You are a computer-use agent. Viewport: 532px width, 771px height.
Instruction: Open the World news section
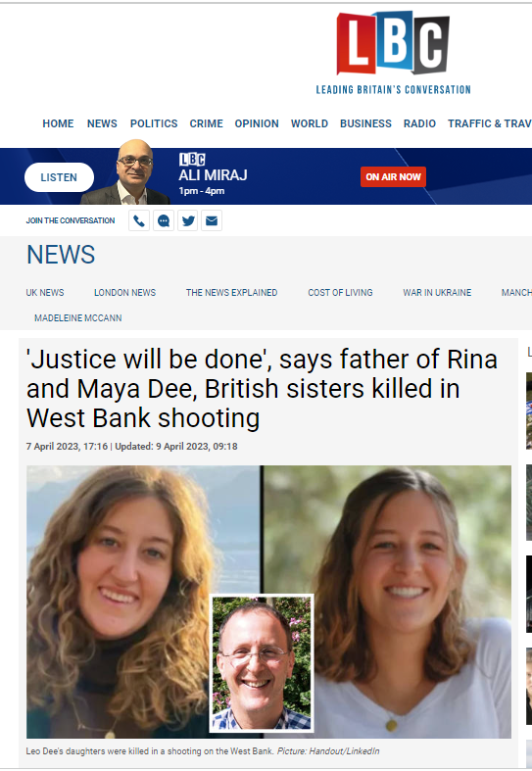click(310, 123)
